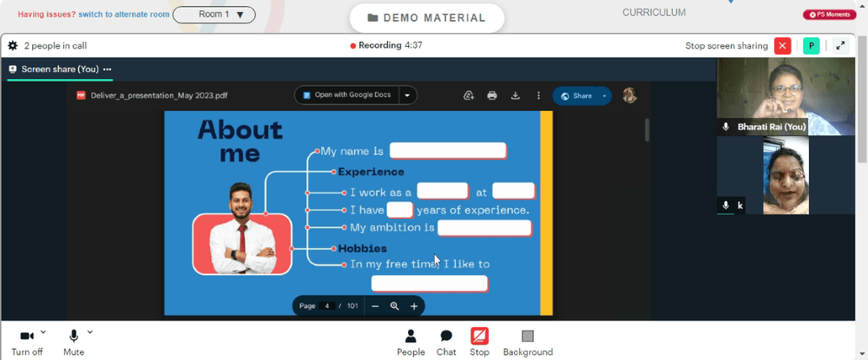Open DEMO MATERIAL folder button
The height and width of the screenshot is (360, 868).
pos(427,17)
